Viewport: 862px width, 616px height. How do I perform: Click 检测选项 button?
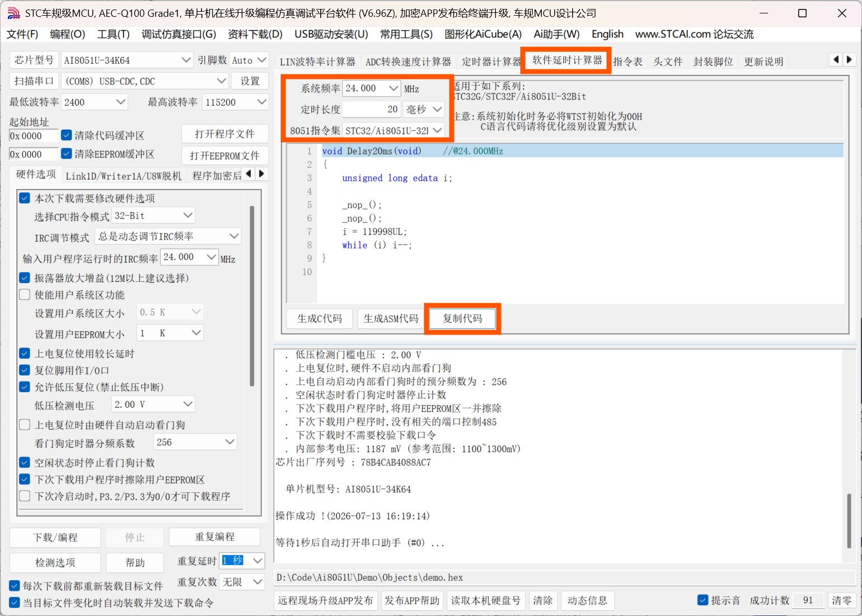(x=55, y=563)
